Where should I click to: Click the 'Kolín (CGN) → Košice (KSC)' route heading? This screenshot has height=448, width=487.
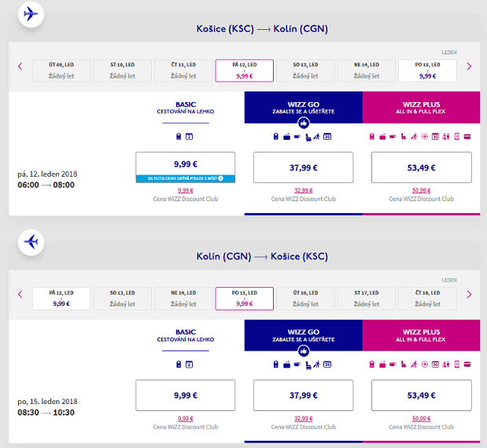(262, 256)
